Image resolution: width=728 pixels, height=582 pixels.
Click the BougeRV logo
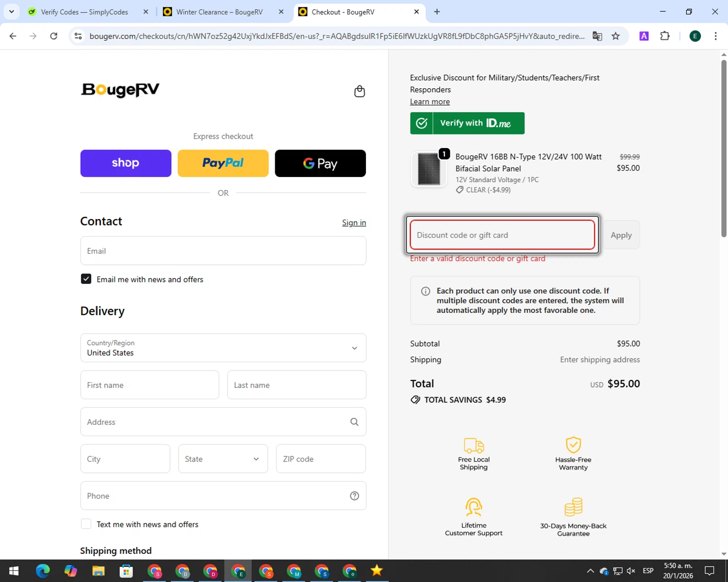(120, 90)
